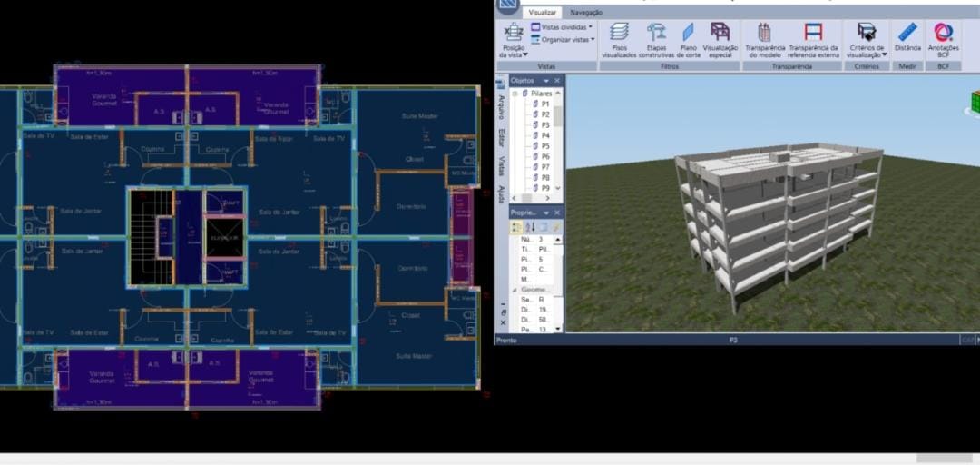Collapse the Pilares tree node
The height and width of the screenshot is (465, 980).
[514, 94]
